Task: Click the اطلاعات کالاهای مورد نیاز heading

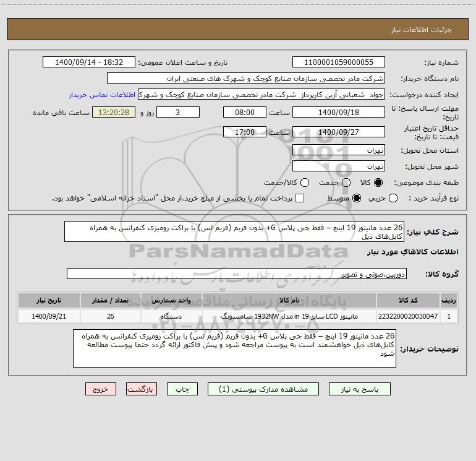Action: coord(412,252)
